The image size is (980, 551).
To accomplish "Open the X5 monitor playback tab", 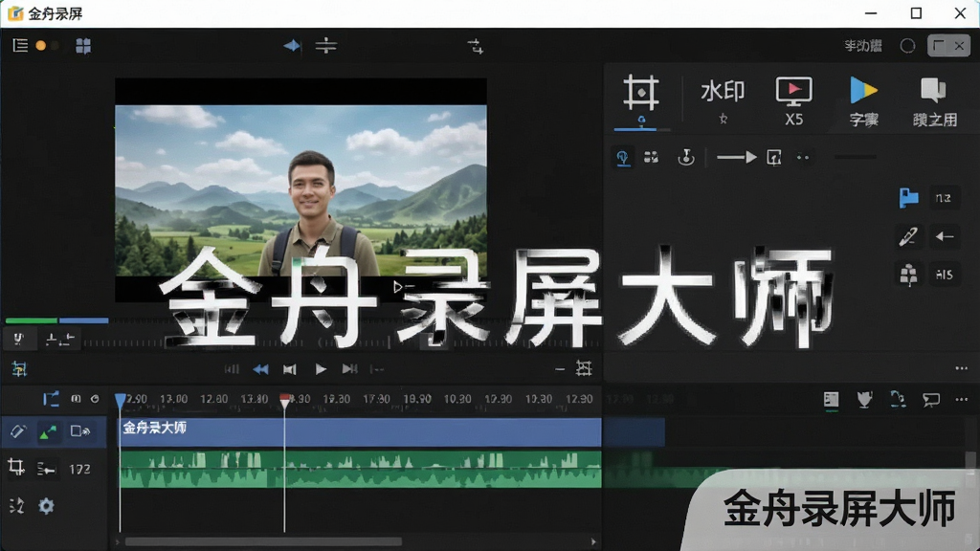I will pyautogui.click(x=793, y=101).
